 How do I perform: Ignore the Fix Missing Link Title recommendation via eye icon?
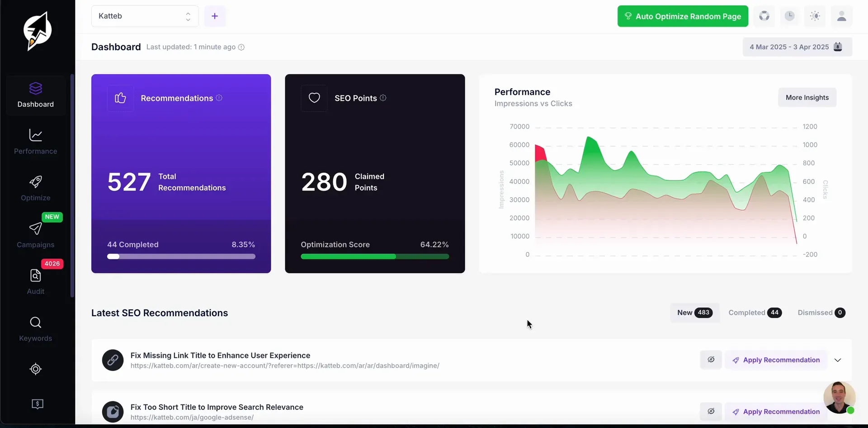point(711,360)
